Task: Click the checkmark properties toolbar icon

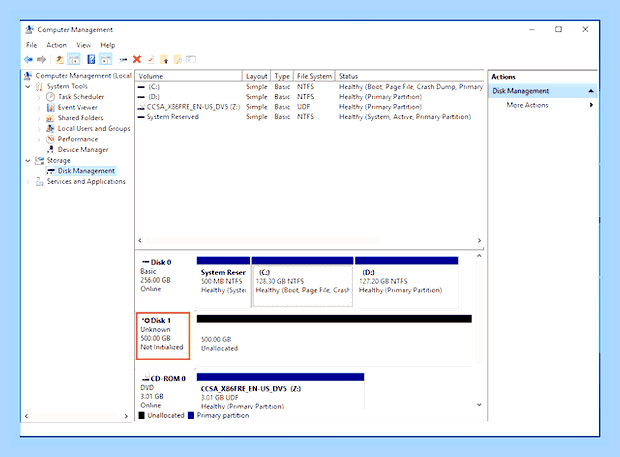Action: click(150, 60)
